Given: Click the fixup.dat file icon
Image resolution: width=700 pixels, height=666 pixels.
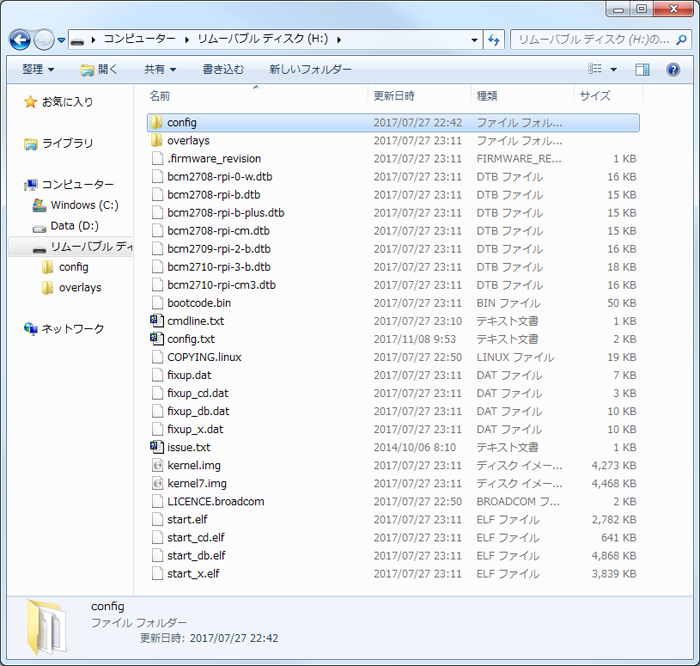Looking at the screenshot, I should (157, 375).
